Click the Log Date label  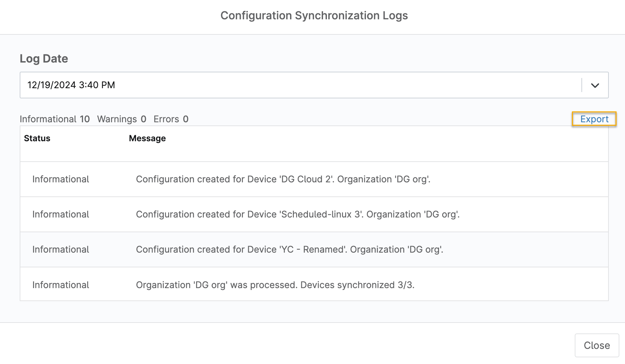[x=44, y=59]
